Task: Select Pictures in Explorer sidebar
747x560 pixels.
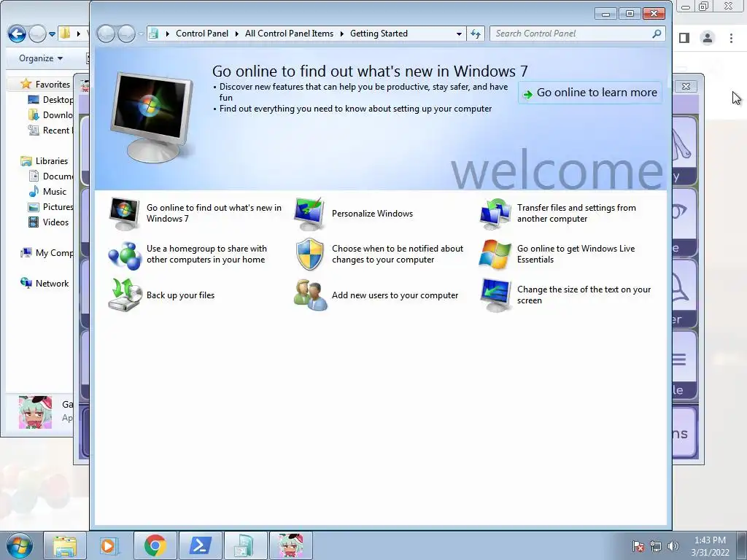Action: click(58, 206)
